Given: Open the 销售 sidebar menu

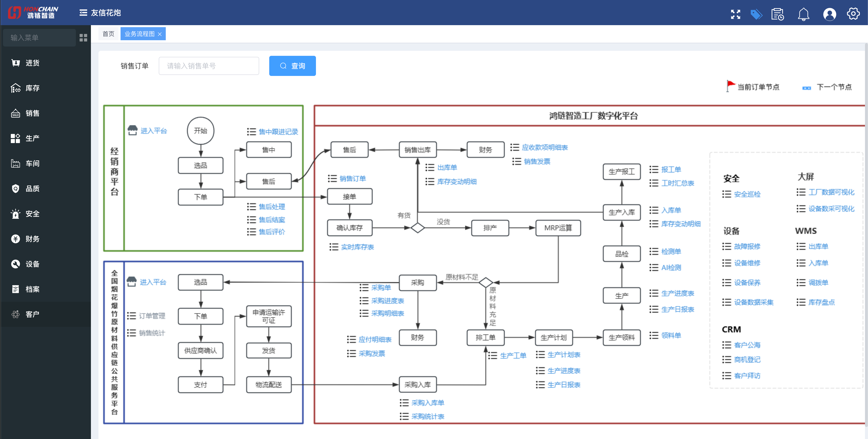Looking at the screenshot, I should pos(45,113).
